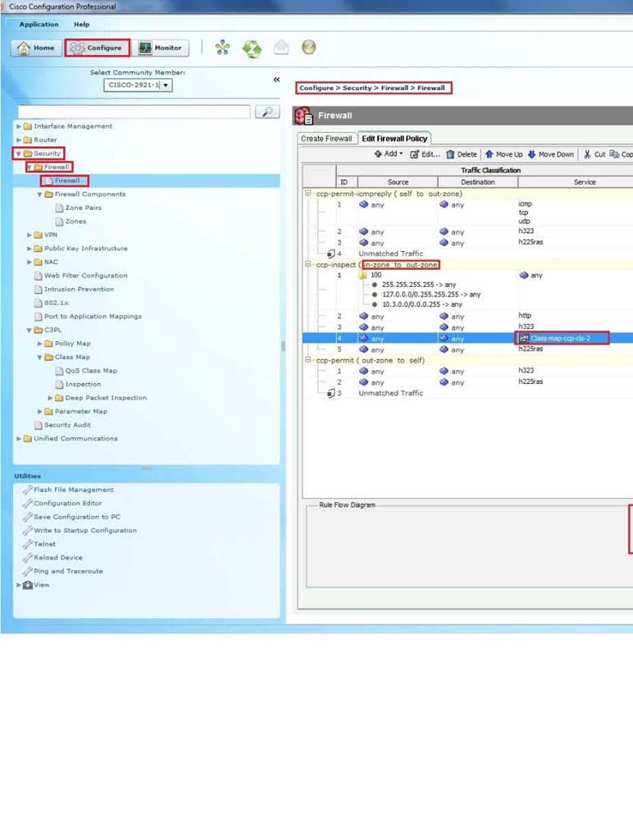Click the magnifier search button
633x840 pixels.
[267, 112]
